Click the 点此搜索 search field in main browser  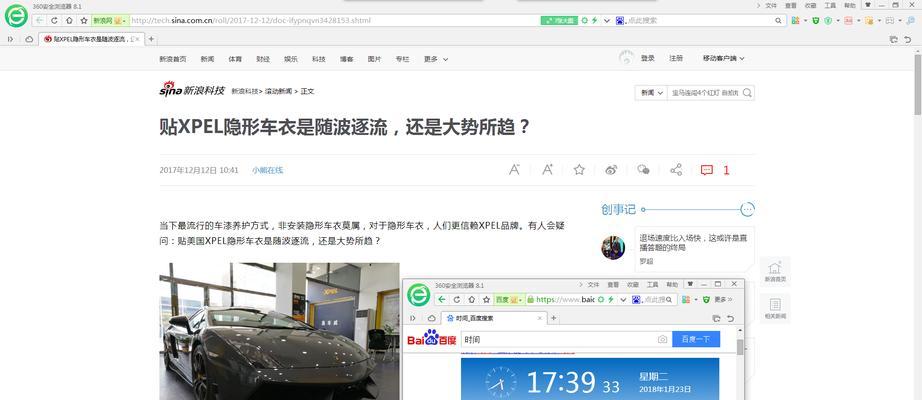(700, 20)
